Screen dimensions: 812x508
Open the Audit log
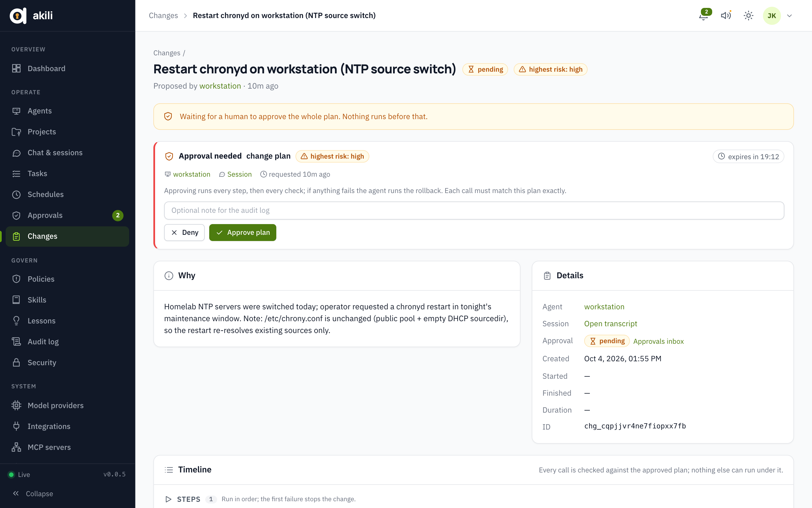coord(67,342)
